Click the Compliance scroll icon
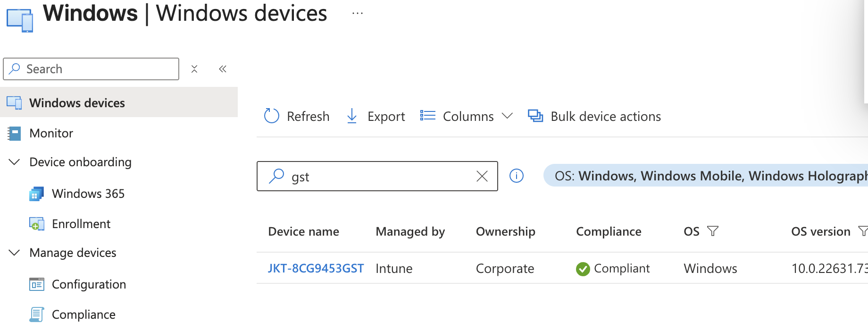 37,314
